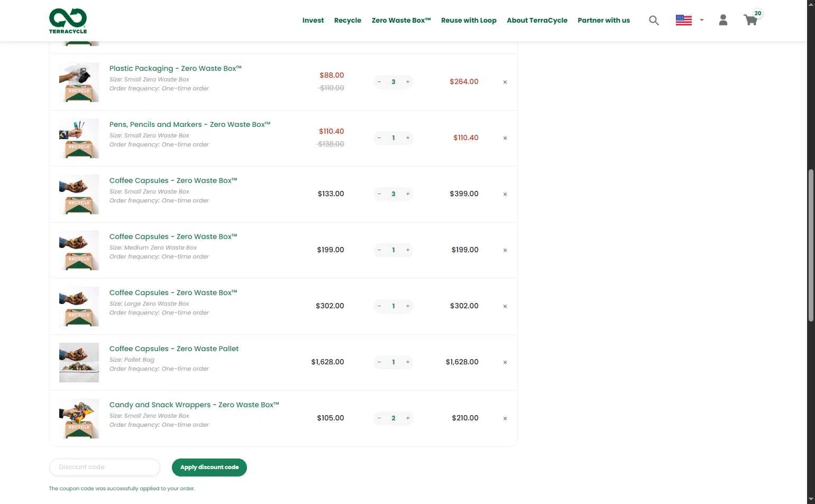The width and height of the screenshot is (815, 504).
Task: Open the search magnifier icon
Action: pos(654,20)
